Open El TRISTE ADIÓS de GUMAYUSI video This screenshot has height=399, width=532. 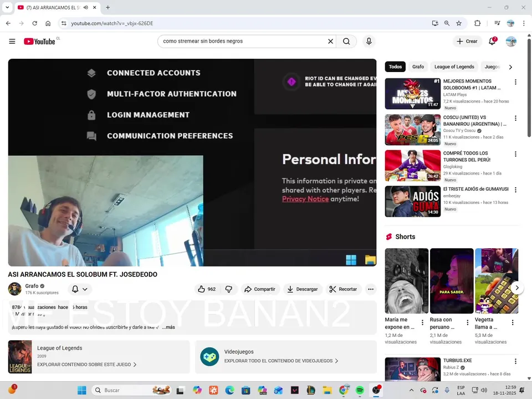click(x=412, y=202)
